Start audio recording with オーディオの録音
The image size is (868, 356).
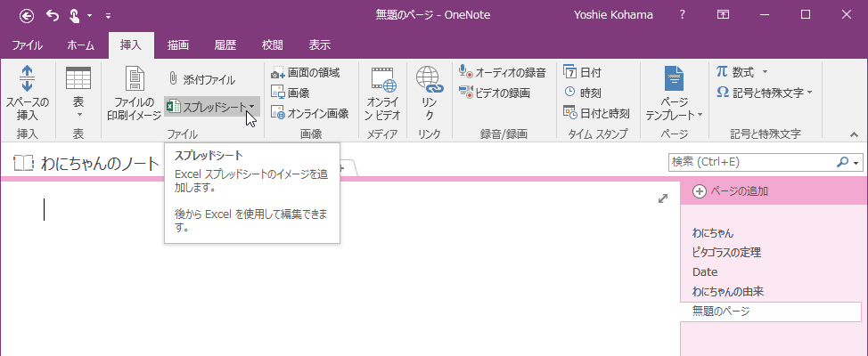click(502, 72)
